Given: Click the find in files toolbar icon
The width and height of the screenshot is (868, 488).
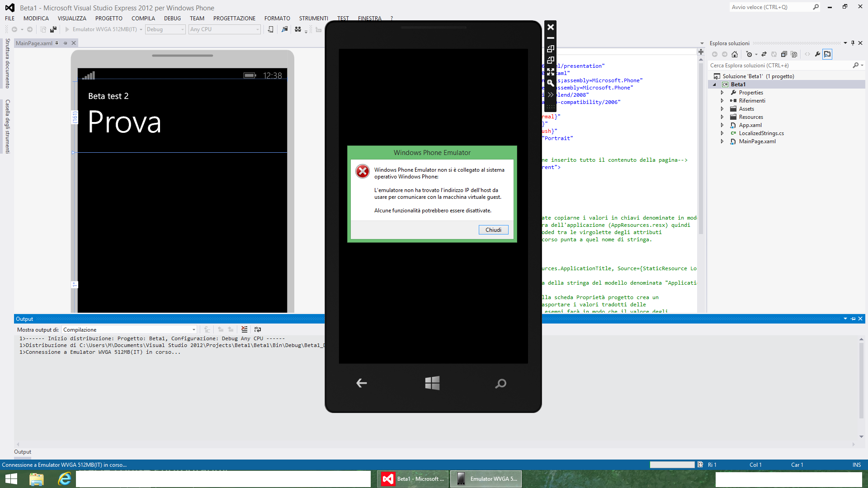Looking at the screenshot, I should pyautogui.click(x=284, y=29).
